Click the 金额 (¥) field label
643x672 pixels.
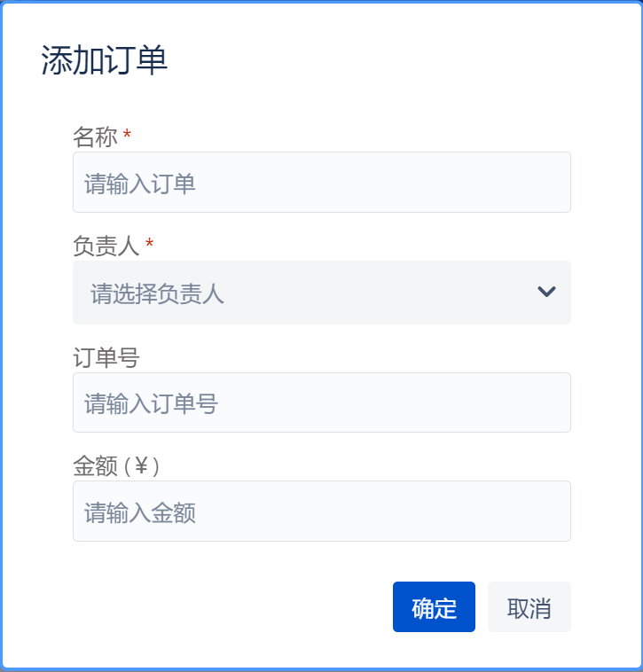(115, 465)
